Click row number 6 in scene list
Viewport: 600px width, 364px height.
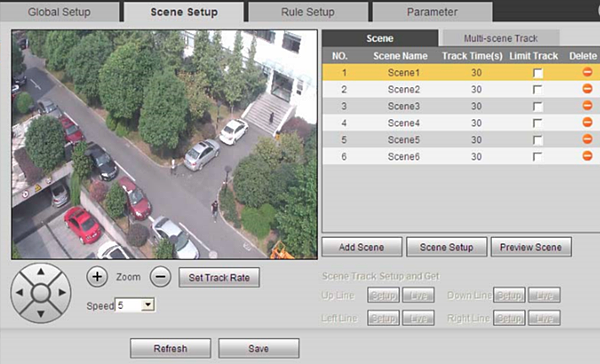coord(344,157)
